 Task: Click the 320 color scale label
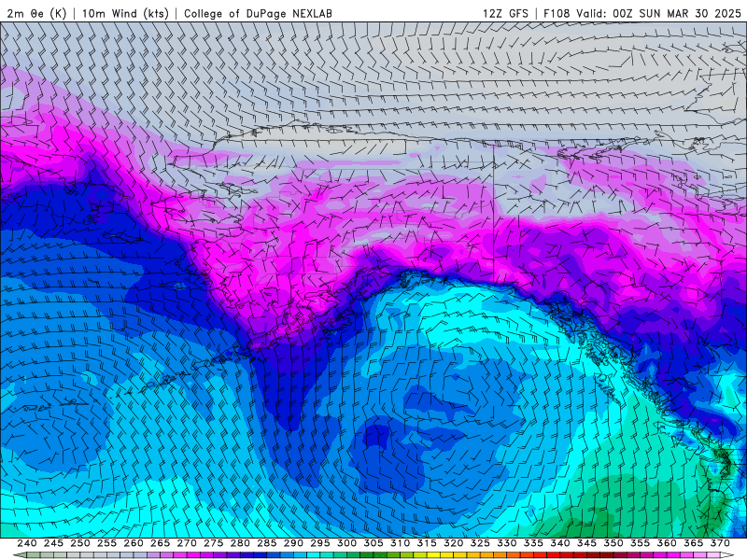pos(454,543)
